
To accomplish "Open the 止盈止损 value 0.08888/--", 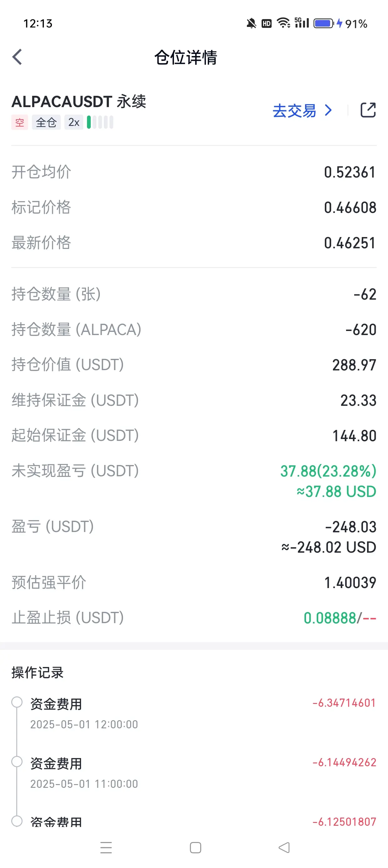I will [339, 618].
